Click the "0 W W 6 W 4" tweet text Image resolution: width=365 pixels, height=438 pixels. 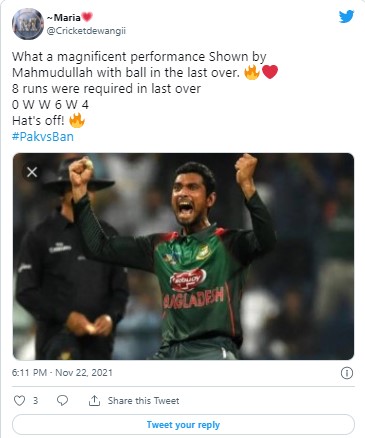[50, 105]
